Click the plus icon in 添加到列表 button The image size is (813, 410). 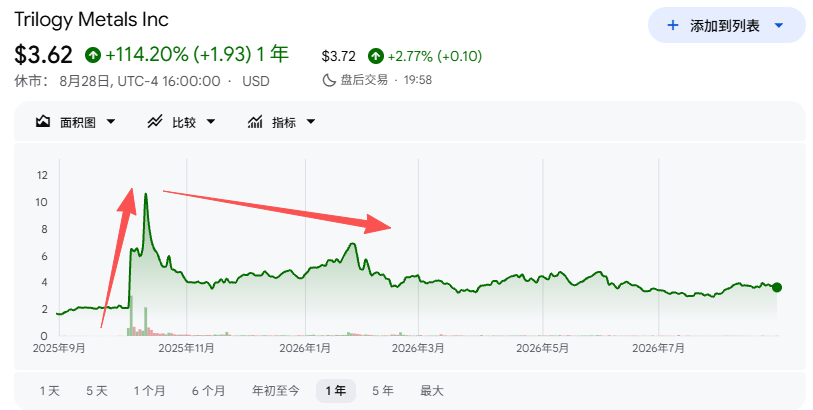(x=672, y=25)
